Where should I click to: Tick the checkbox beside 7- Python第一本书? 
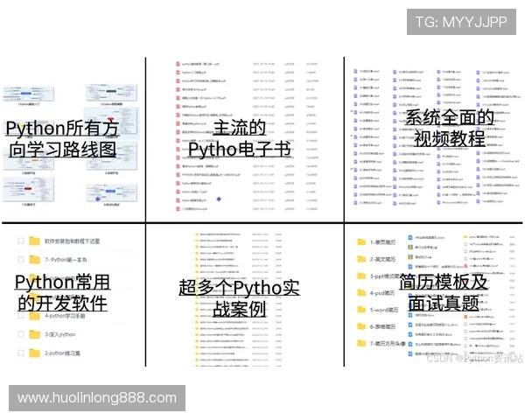(x=21, y=259)
